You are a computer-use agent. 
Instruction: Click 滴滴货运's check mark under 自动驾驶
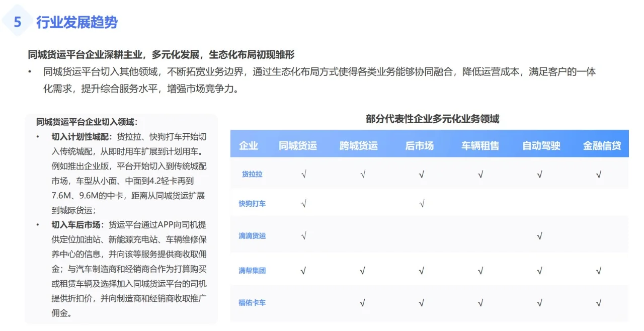539,235
